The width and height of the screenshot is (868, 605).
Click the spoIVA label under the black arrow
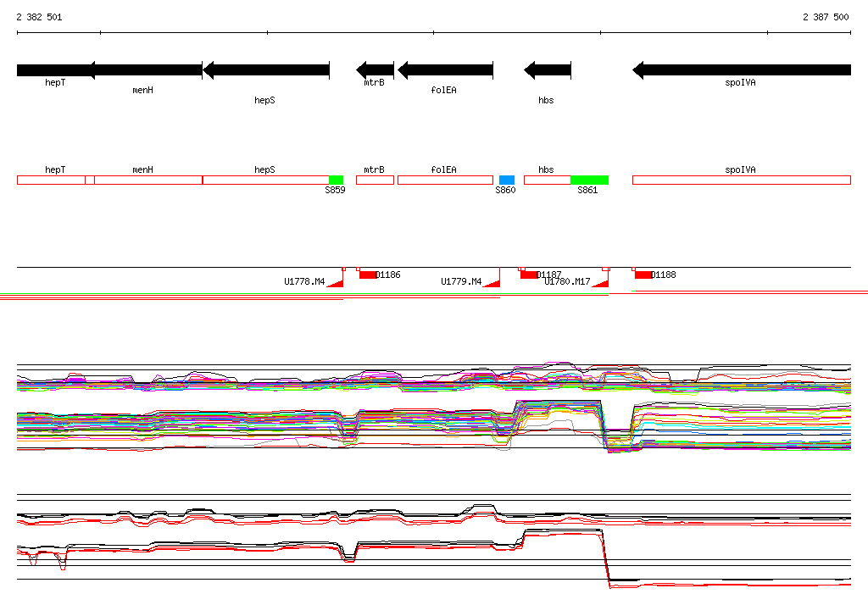coord(740,82)
